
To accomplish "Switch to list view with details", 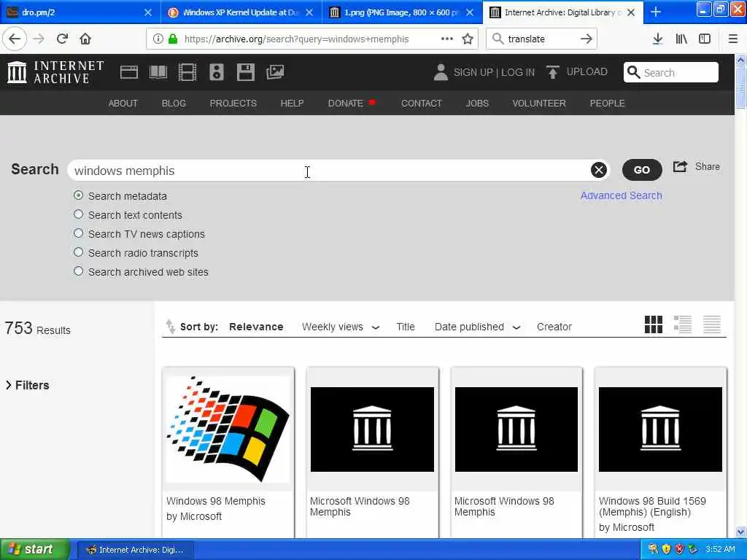I will point(683,324).
